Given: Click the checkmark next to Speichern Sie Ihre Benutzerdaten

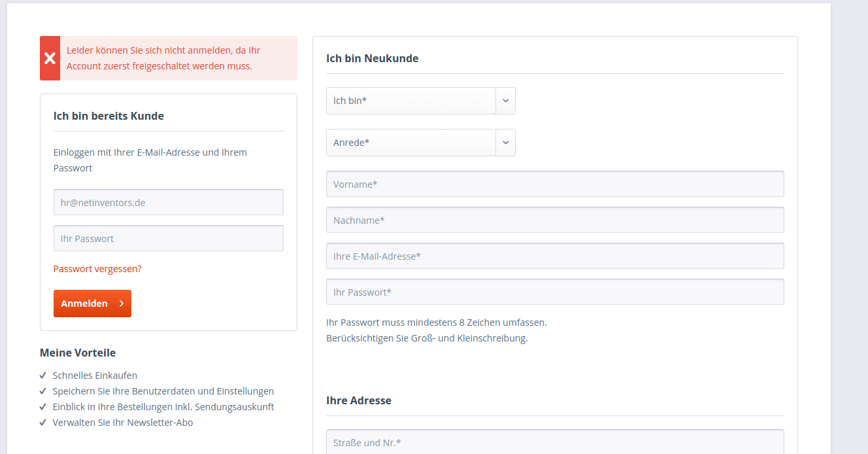Looking at the screenshot, I should [x=43, y=391].
